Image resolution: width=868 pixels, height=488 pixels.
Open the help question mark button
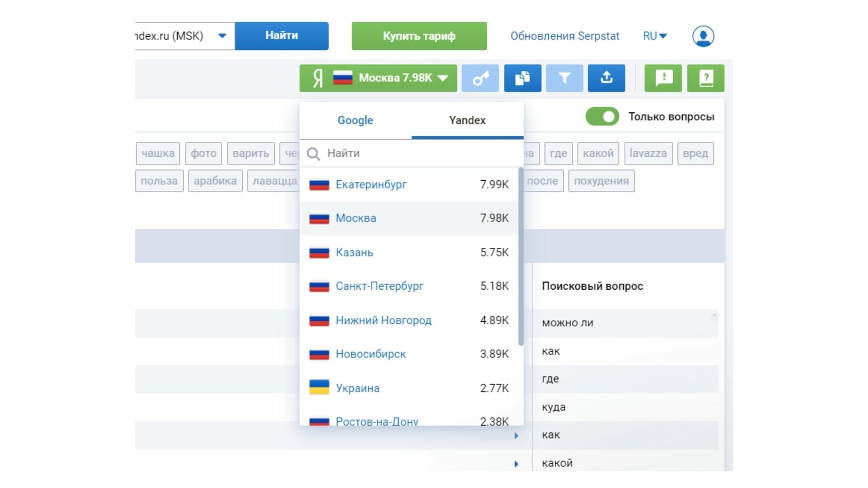pyautogui.click(x=706, y=78)
